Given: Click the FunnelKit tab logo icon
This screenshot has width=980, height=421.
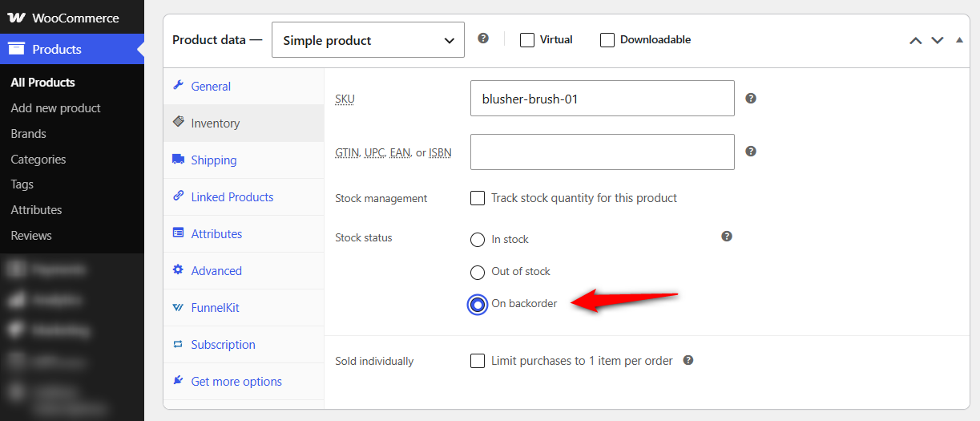Looking at the screenshot, I should pyautogui.click(x=178, y=307).
